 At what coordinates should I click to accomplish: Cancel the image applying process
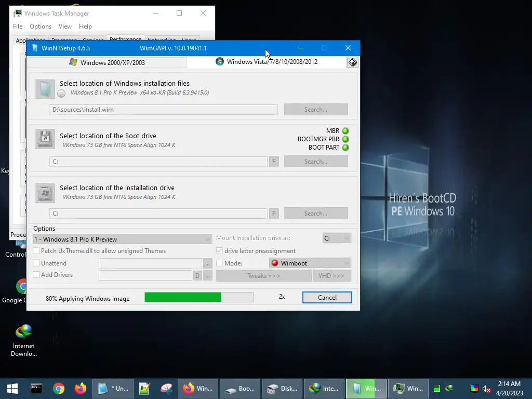pos(327,298)
